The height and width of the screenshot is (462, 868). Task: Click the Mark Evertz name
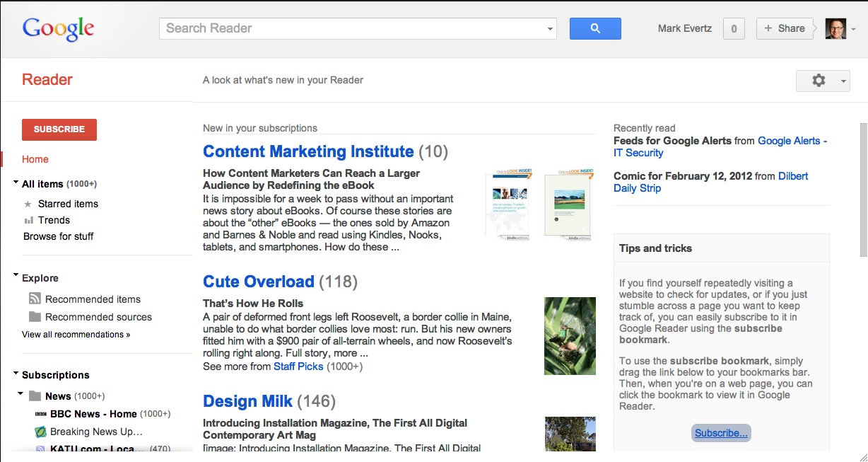(x=685, y=28)
